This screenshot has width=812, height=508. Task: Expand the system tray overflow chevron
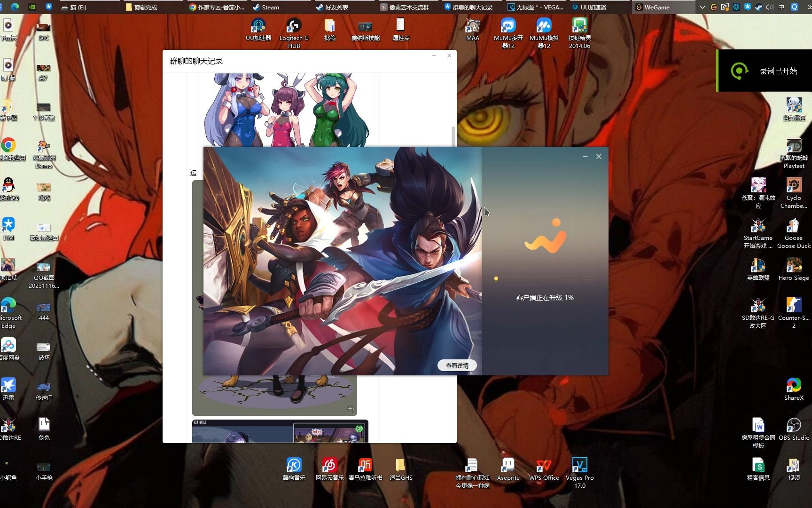pyautogui.click(x=702, y=7)
